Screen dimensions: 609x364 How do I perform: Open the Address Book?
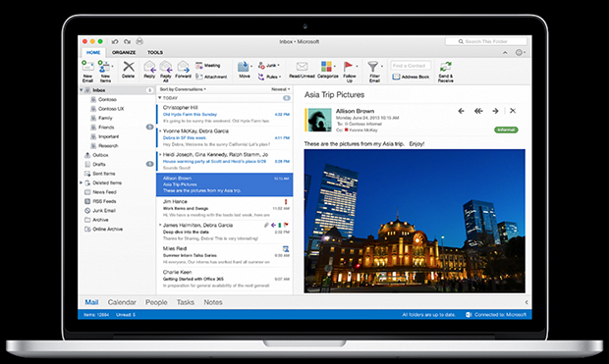click(411, 77)
